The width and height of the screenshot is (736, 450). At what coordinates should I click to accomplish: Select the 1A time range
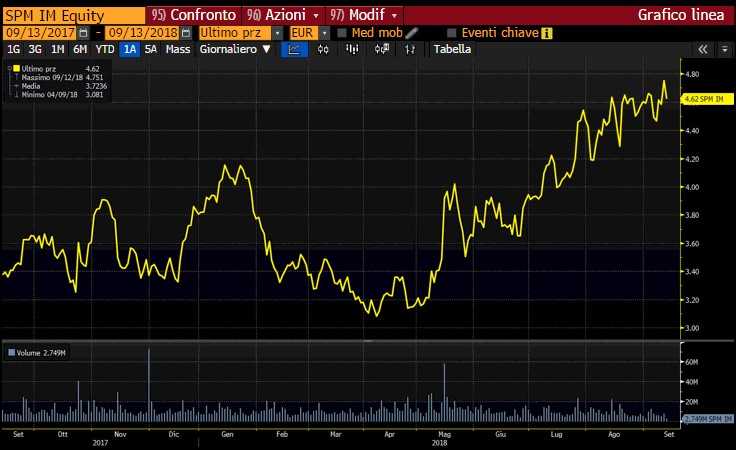tap(130, 49)
